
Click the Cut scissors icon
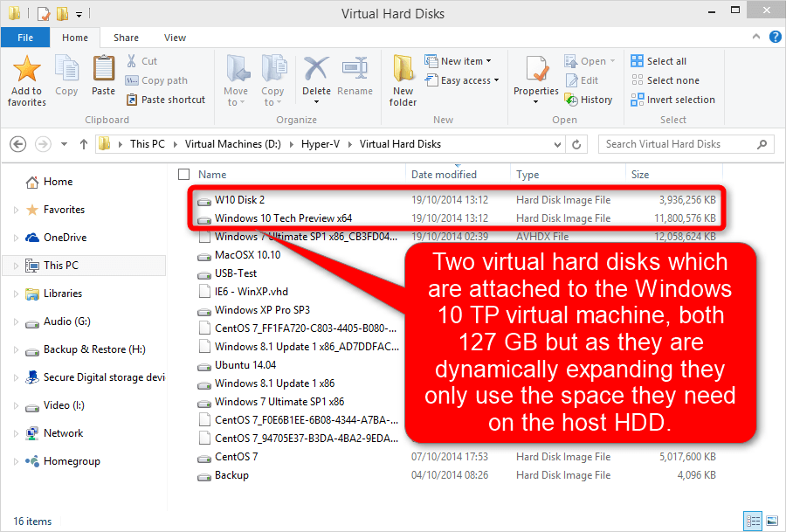(131, 61)
